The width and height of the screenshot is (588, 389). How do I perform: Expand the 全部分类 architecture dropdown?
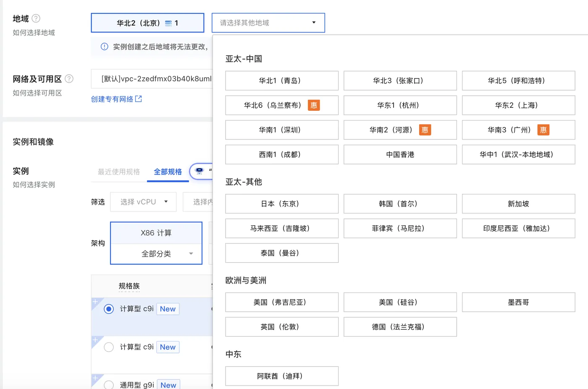click(156, 254)
